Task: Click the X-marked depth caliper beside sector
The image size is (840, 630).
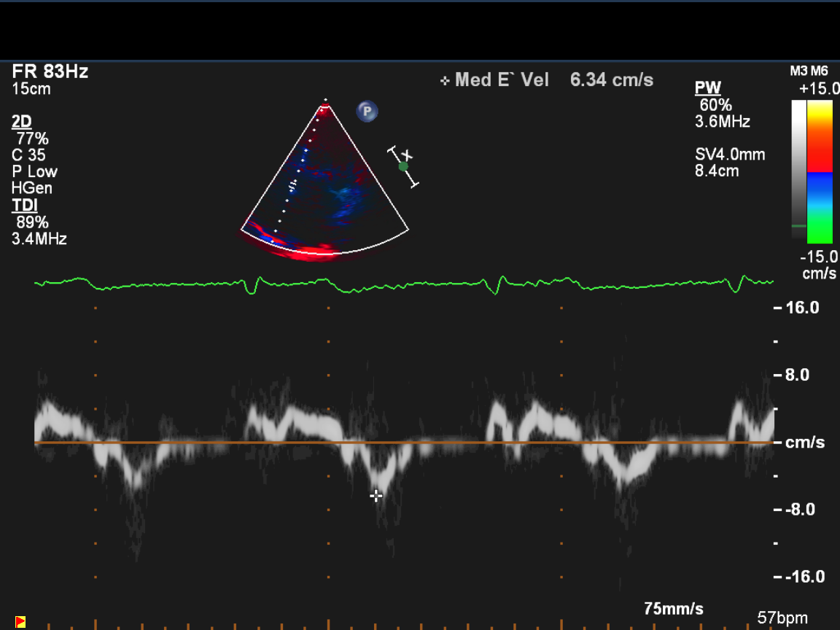Action: click(x=406, y=155)
